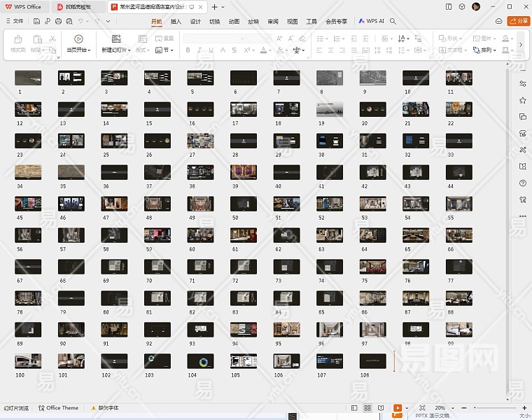Expand the slideshow options arrow beside play button
This screenshot has width=532, height=420.
point(407,408)
